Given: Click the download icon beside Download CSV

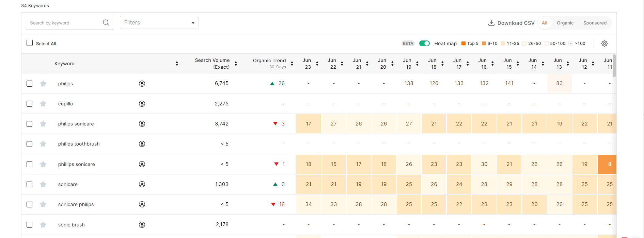Looking at the screenshot, I should [x=491, y=23].
